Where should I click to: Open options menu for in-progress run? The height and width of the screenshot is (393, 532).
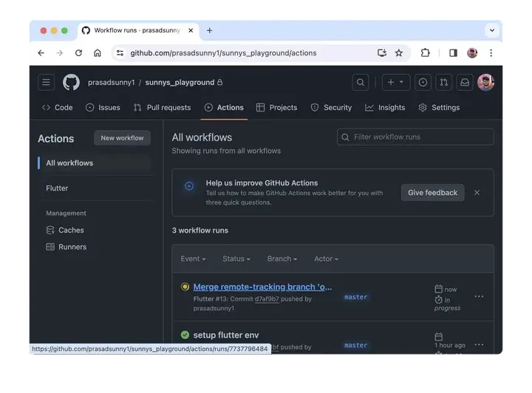click(x=479, y=297)
